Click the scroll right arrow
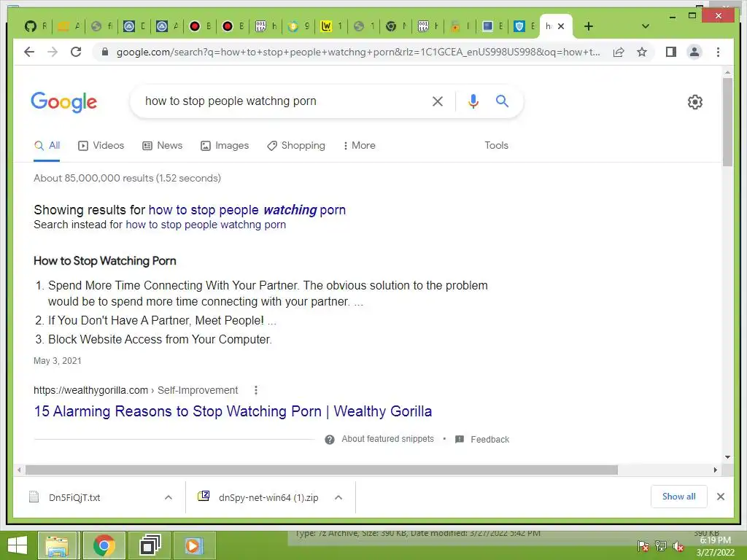747x560 pixels. [x=715, y=470]
